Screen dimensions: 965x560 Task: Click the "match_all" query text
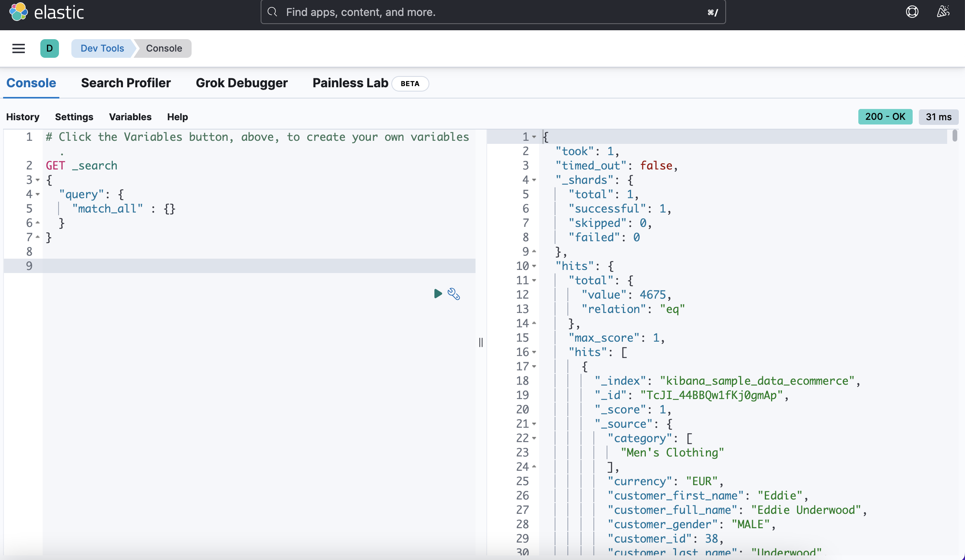pyautogui.click(x=107, y=209)
